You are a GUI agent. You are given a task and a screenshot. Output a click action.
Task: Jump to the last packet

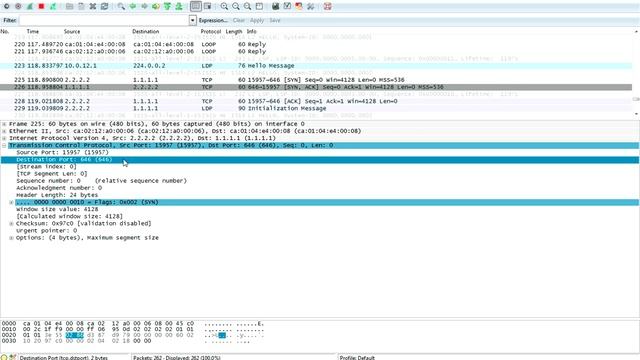179,7
